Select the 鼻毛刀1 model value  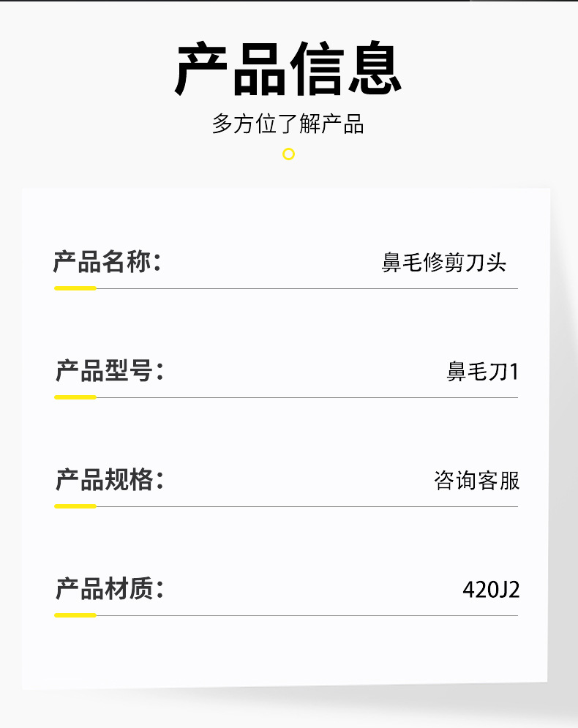tap(482, 372)
